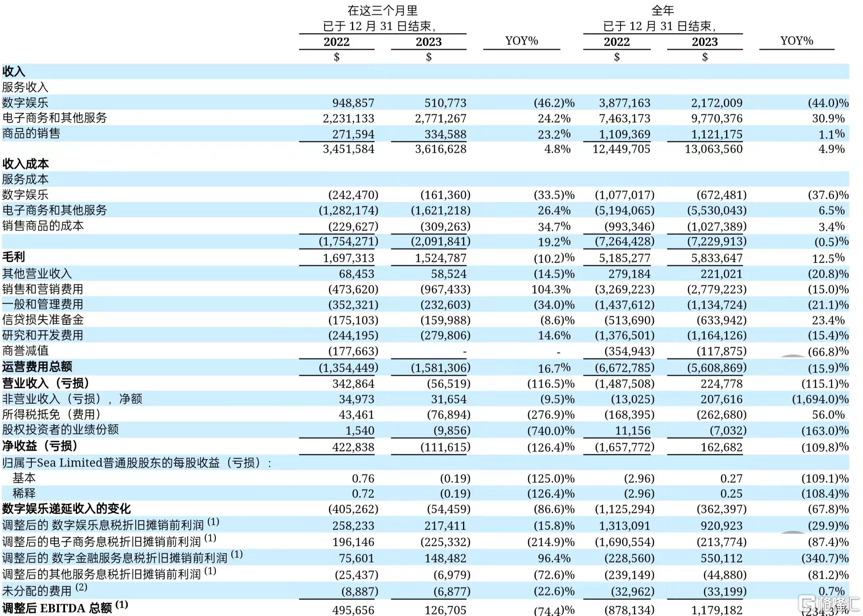Click the "调整后的其他服务息税折旧摊销前利润" row label
This screenshot has width=863, height=616.
pyautogui.click(x=109, y=574)
